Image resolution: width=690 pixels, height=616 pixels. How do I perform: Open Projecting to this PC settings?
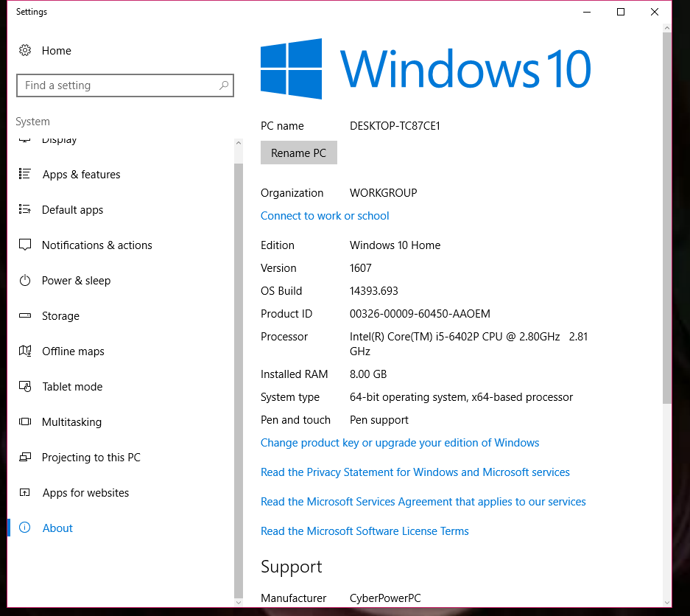(x=91, y=458)
